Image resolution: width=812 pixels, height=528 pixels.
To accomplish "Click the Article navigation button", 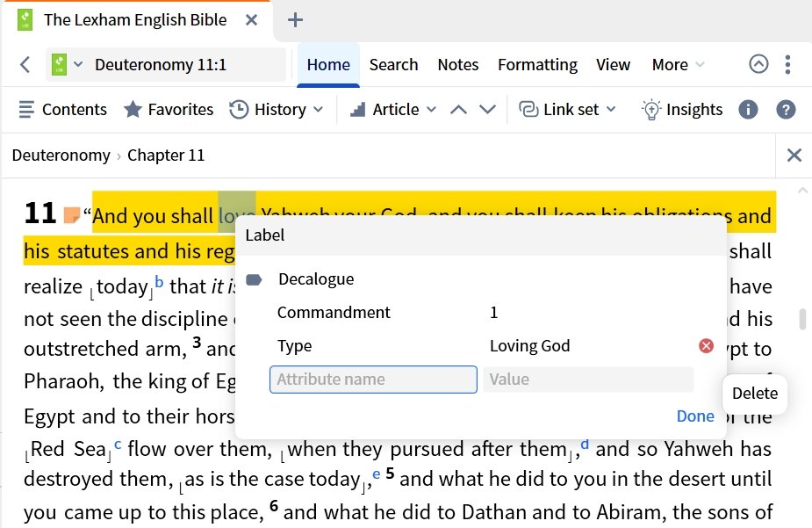I will click(x=384, y=109).
